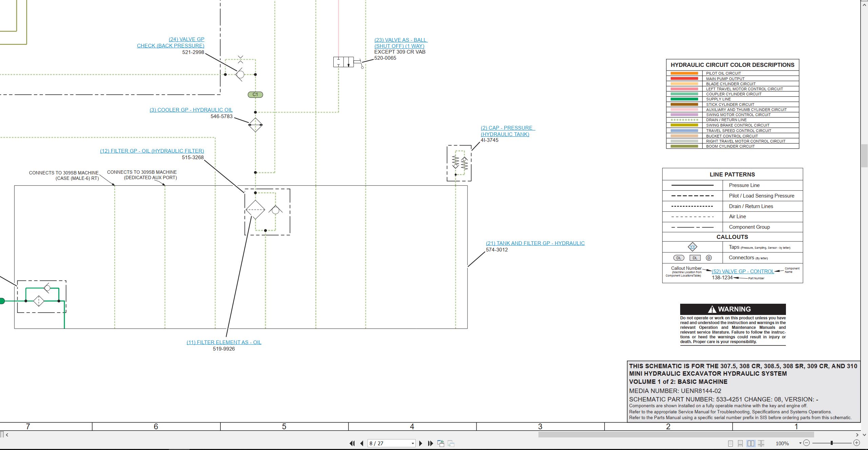The image size is (868, 450).
Task: Click the YY taps callout diamond
Action: (x=692, y=247)
